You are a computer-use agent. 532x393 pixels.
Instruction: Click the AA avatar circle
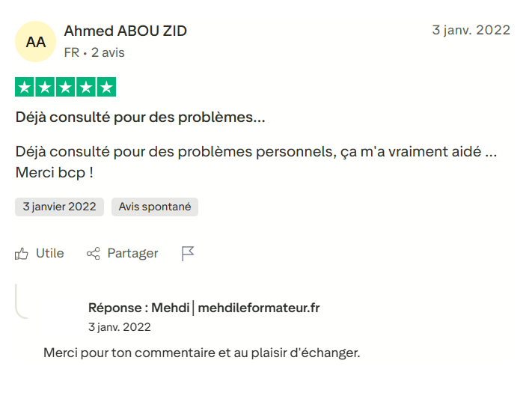(35, 42)
